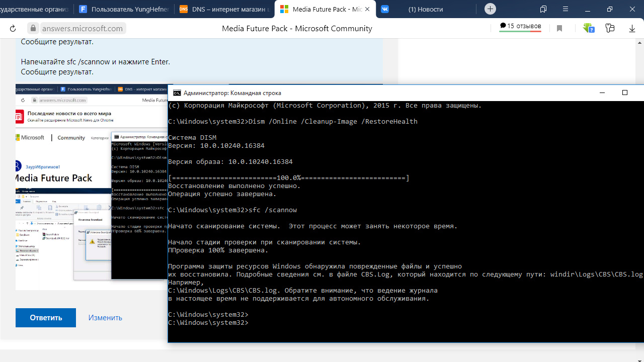The image size is (644, 362).
Task: Click the Microsoft logo on Media Future Pack tab
Action: [284, 9]
